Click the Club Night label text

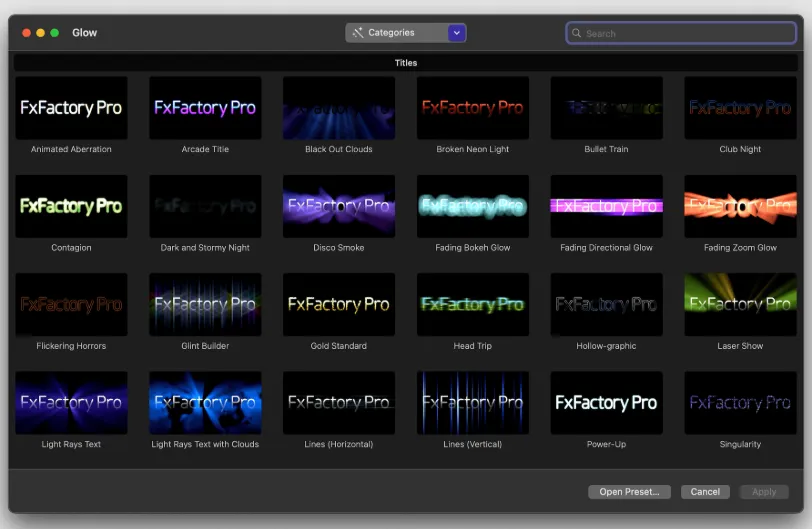pos(741,149)
